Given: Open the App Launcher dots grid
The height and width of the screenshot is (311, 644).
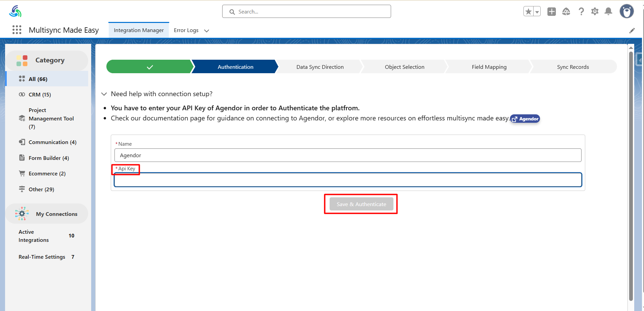Looking at the screenshot, I should [x=17, y=30].
